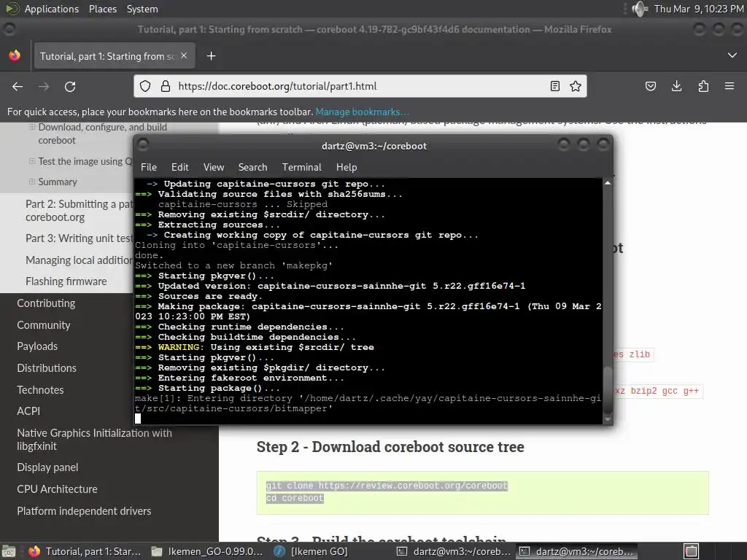Open the Places menu

click(x=102, y=9)
